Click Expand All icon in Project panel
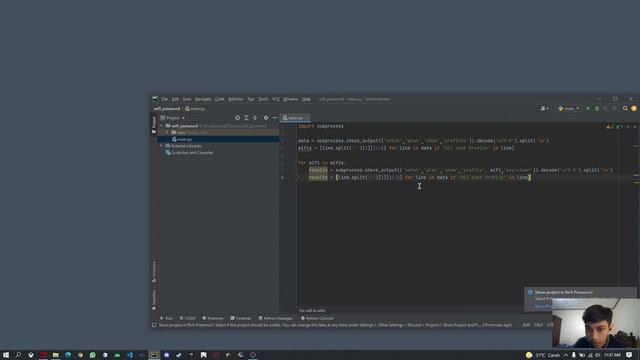 pyautogui.click(x=246, y=118)
